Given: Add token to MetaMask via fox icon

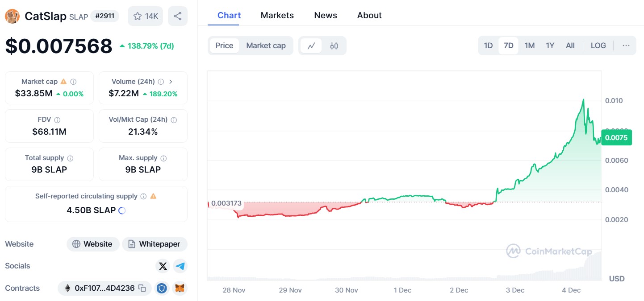Looking at the screenshot, I should [180, 288].
